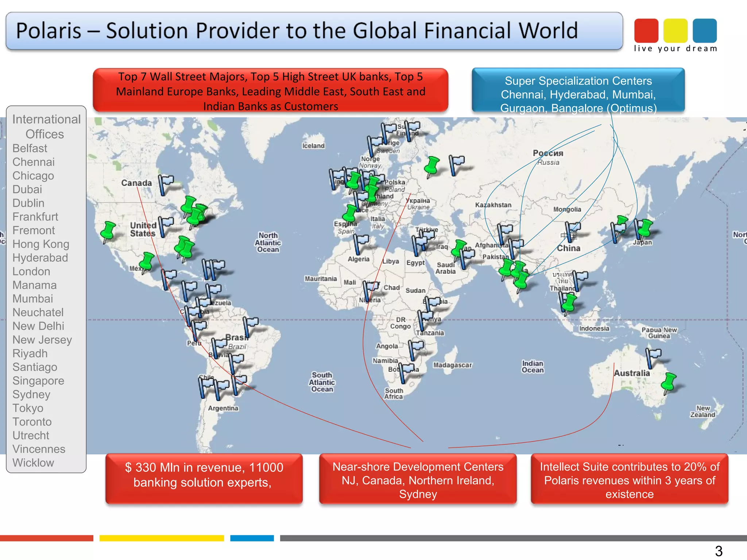Click the red square in the Polaris logo

coord(646,31)
